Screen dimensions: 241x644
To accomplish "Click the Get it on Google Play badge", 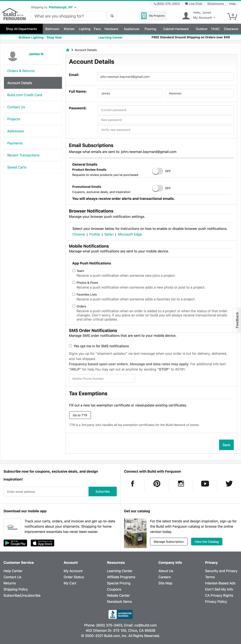I will click(15, 543).
